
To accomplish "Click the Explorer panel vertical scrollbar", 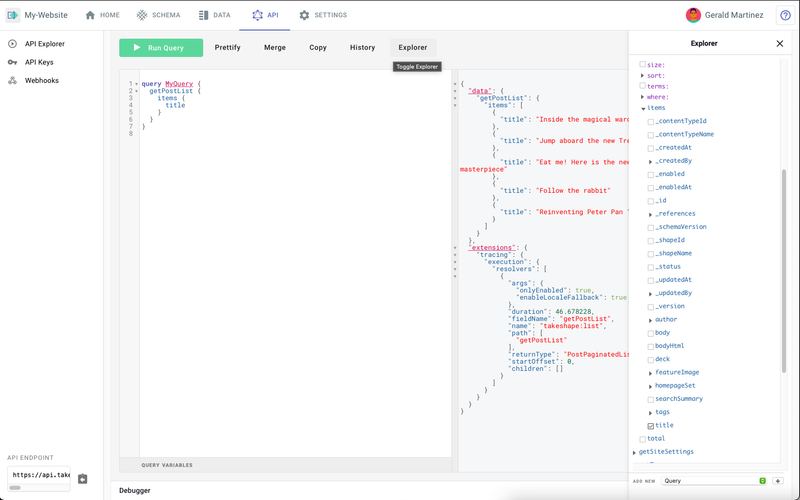I will click(784, 270).
